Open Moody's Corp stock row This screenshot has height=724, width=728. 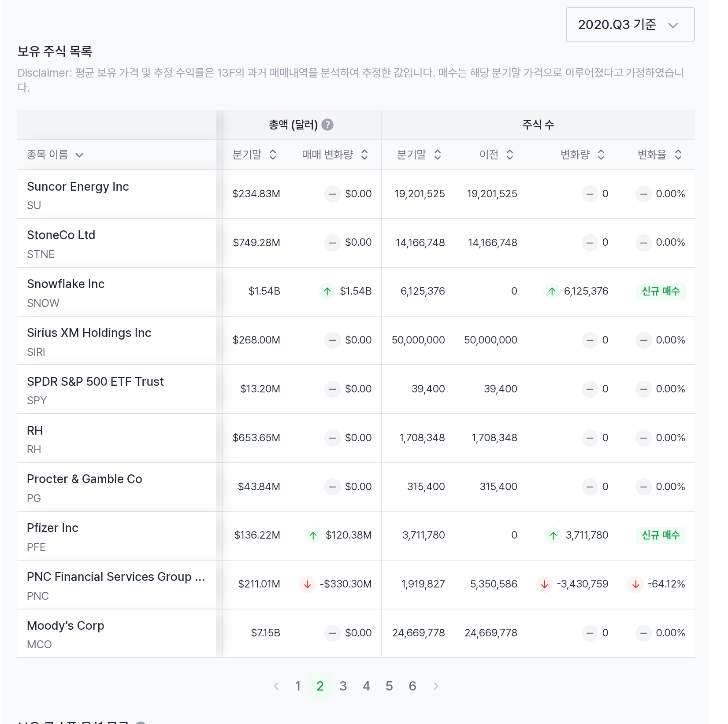tap(356, 634)
